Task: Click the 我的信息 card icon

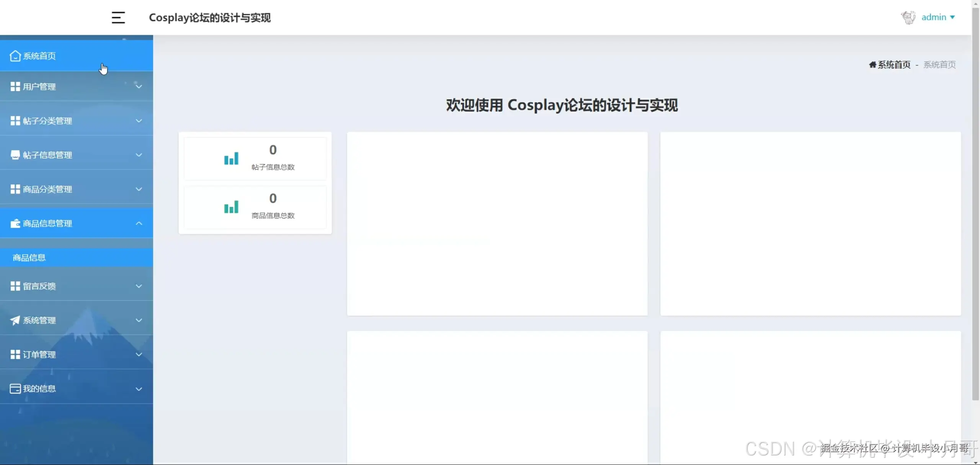Action: pos(15,388)
